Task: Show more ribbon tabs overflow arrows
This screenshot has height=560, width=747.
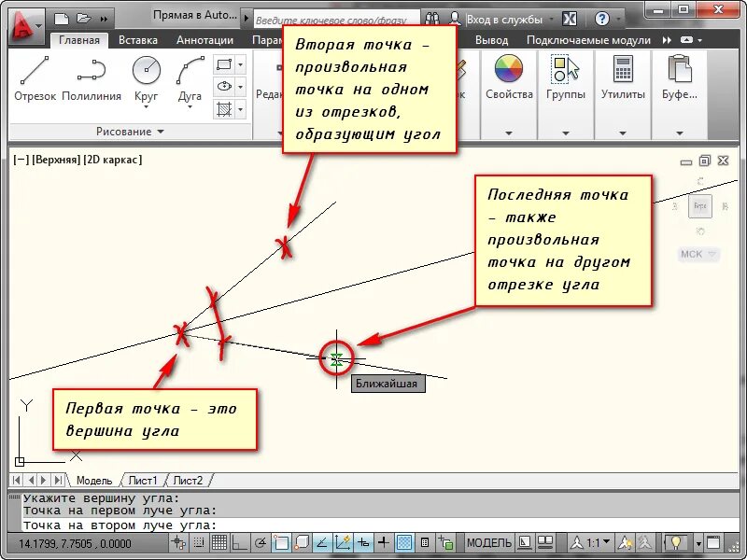Action: pyautogui.click(x=667, y=40)
